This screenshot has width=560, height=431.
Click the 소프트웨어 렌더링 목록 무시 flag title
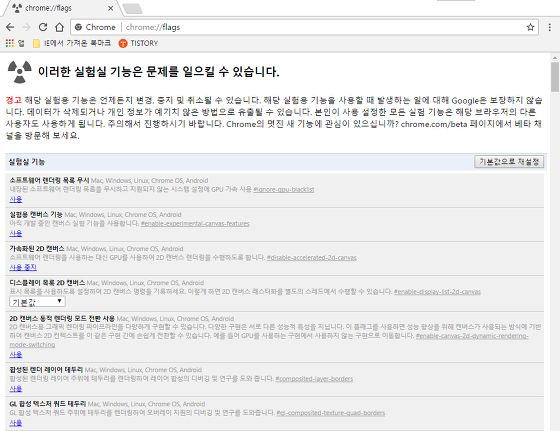pyautogui.click(x=49, y=180)
